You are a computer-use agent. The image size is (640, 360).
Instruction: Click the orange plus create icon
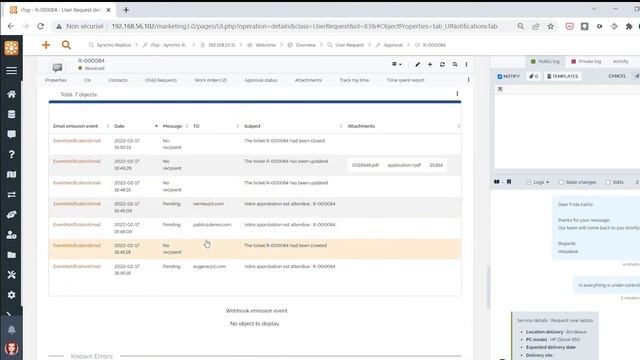point(46,45)
